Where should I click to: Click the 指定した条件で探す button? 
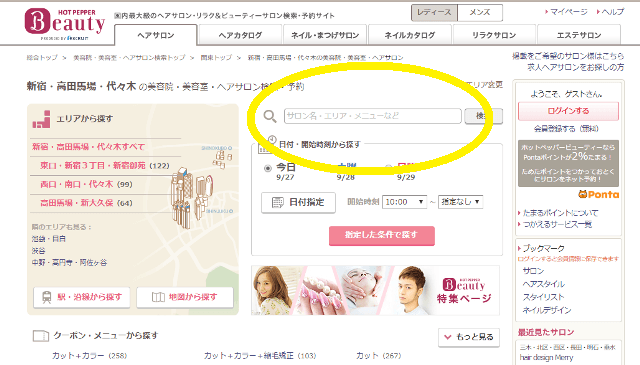coord(382,236)
